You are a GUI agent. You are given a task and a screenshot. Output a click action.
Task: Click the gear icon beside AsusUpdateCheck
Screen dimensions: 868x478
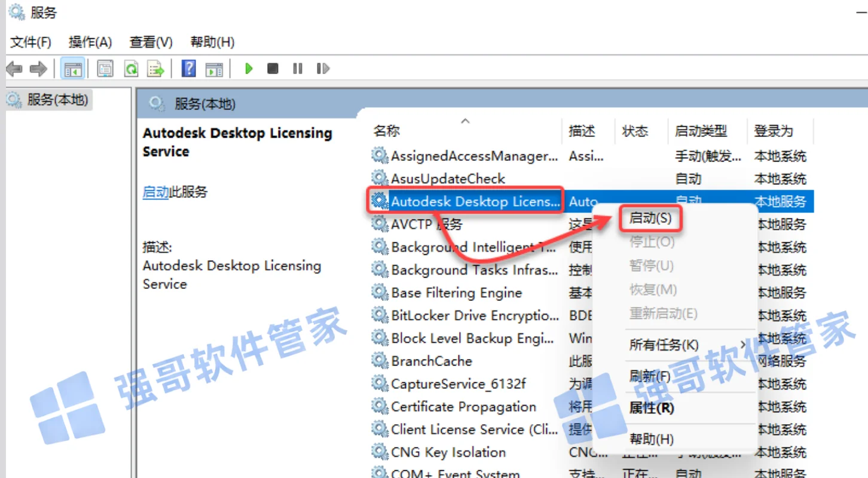380,178
